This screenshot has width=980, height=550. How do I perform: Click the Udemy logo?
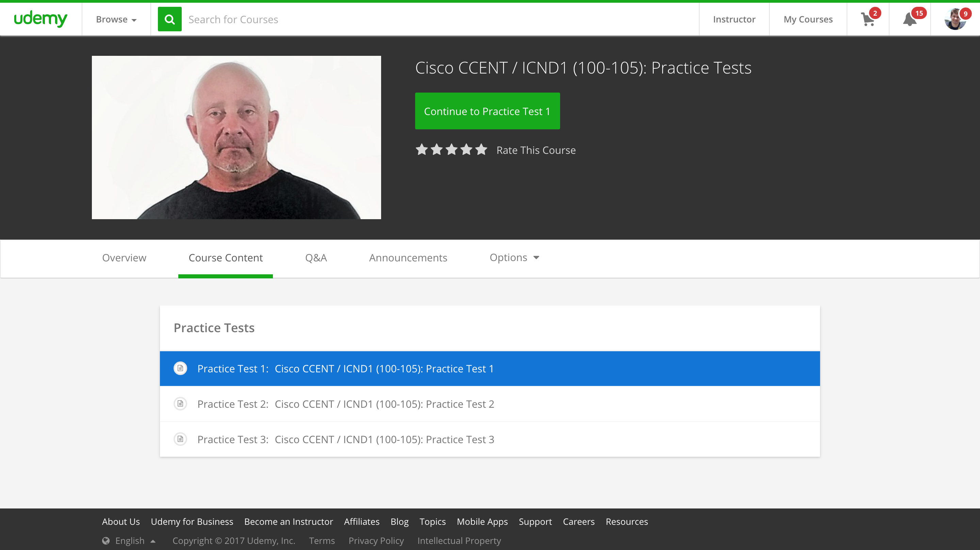point(40,19)
